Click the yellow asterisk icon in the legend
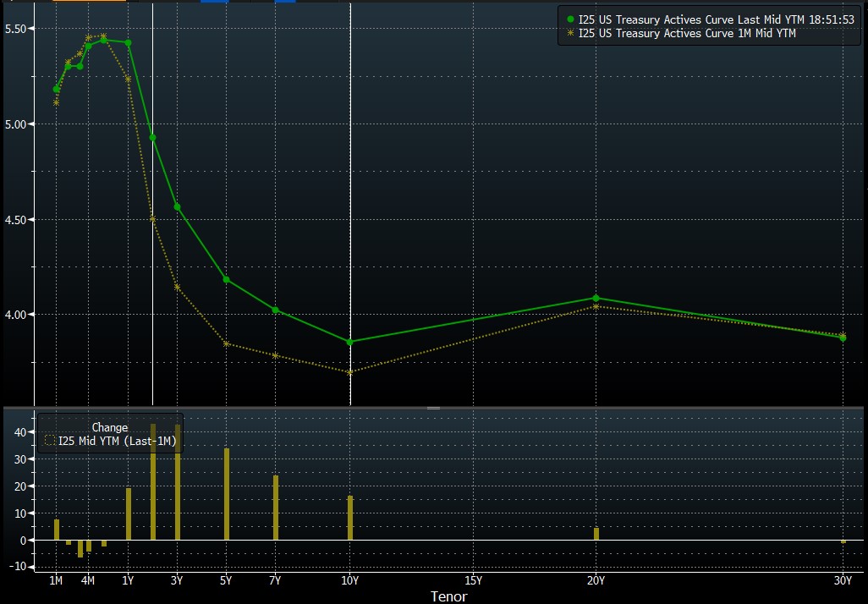868x604 pixels. (x=570, y=33)
